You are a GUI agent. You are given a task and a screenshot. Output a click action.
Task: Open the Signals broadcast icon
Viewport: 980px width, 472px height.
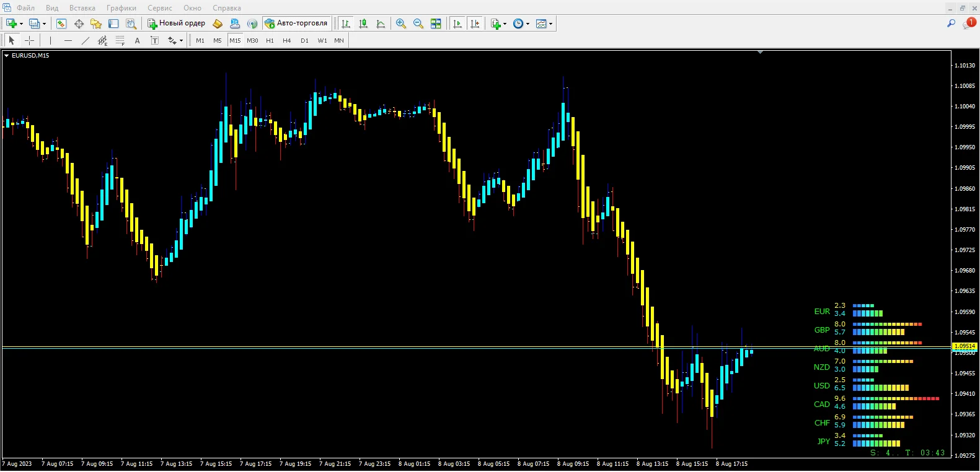click(252, 24)
